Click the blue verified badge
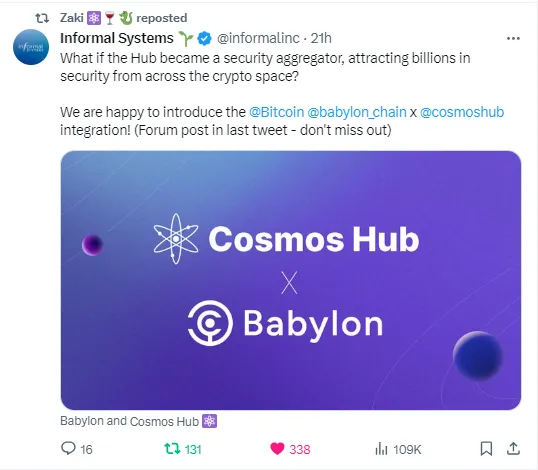 [x=204, y=38]
